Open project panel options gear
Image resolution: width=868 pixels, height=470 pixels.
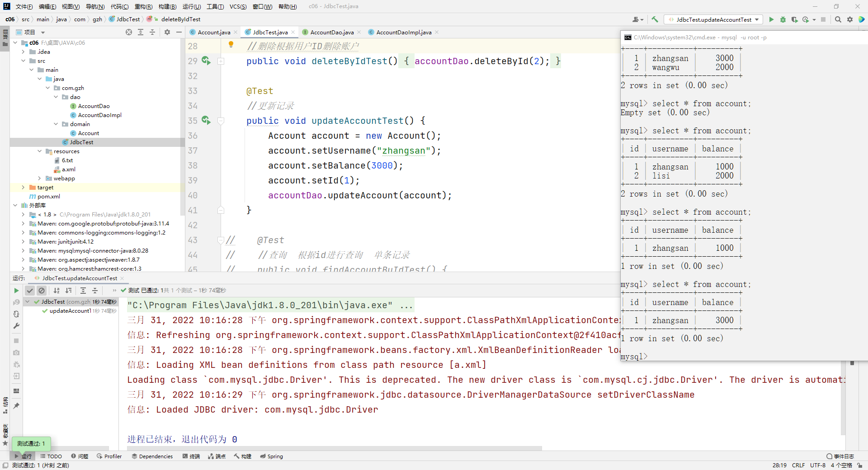(x=167, y=32)
